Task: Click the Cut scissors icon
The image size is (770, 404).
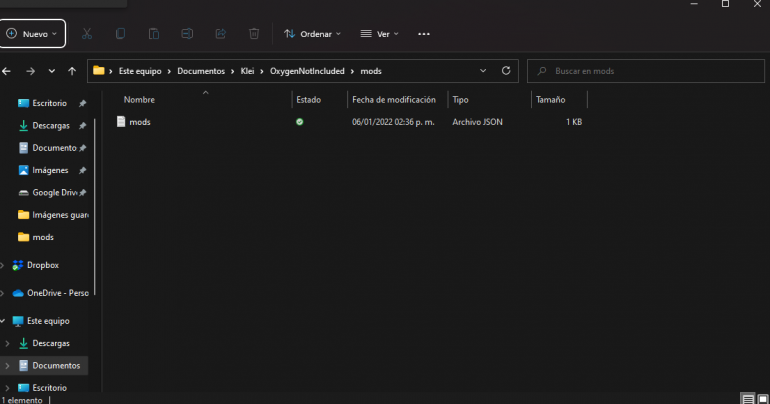Action: click(87, 34)
